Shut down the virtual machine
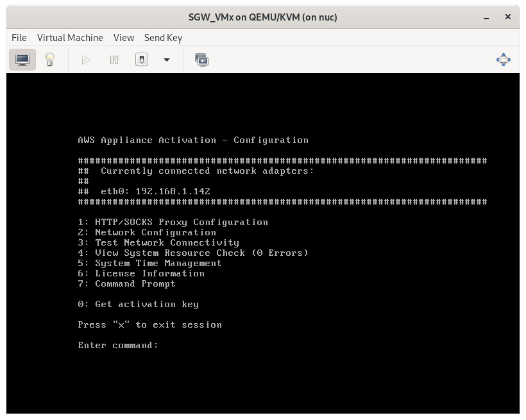This screenshot has height=420, width=526. click(x=142, y=59)
